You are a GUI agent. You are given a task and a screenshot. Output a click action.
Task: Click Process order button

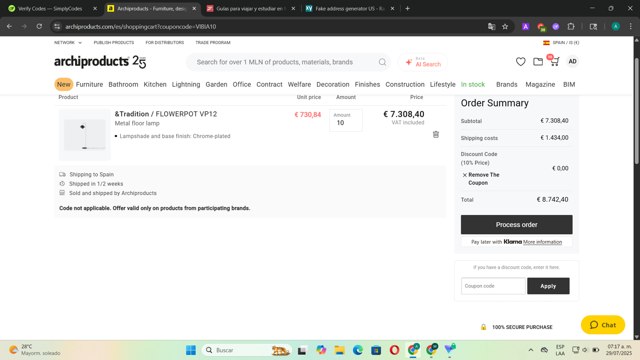click(516, 224)
